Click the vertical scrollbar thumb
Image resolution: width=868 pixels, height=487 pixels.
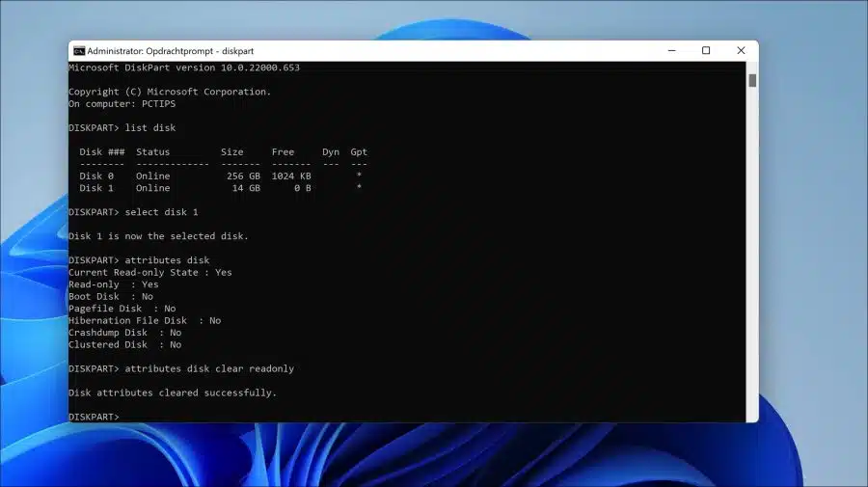tap(752, 80)
